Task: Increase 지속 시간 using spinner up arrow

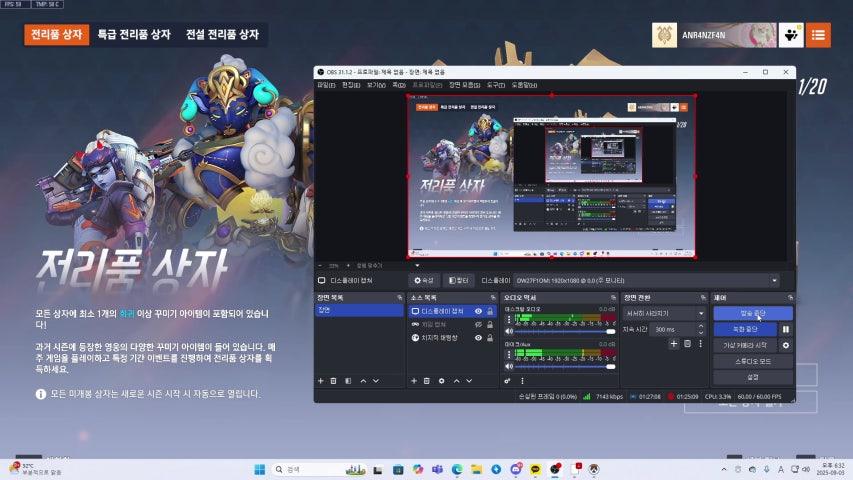Action: pos(701,327)
